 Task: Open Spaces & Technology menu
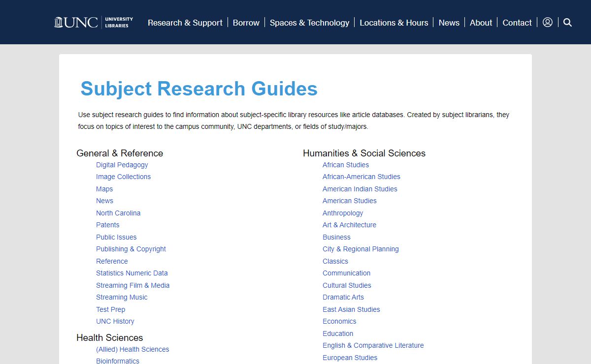coord(309,23)
